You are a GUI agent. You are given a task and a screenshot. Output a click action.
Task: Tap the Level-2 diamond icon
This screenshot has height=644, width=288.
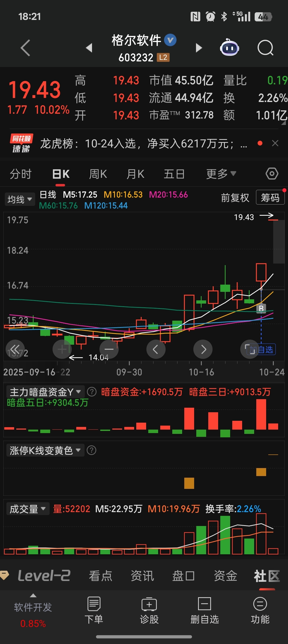(x=4, y=575)
